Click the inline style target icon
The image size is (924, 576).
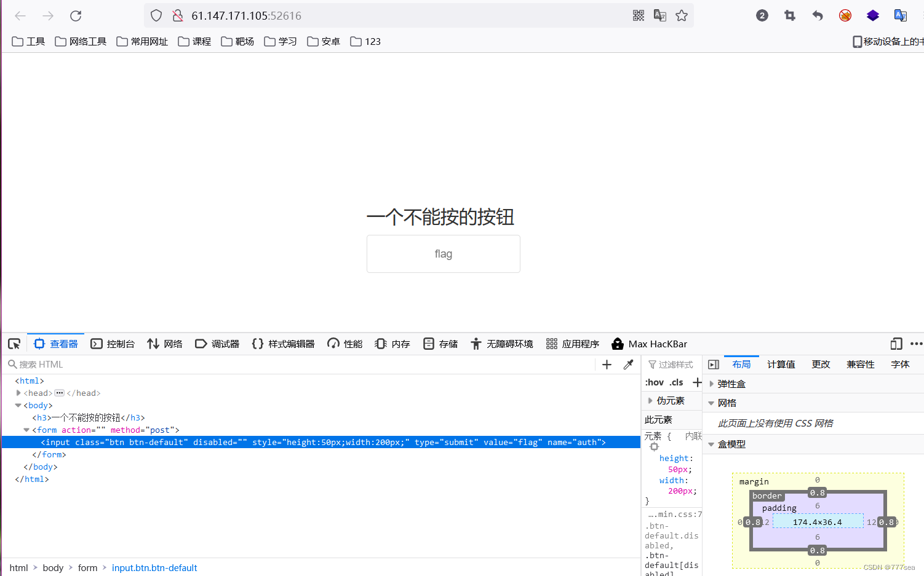click(654, 447)
